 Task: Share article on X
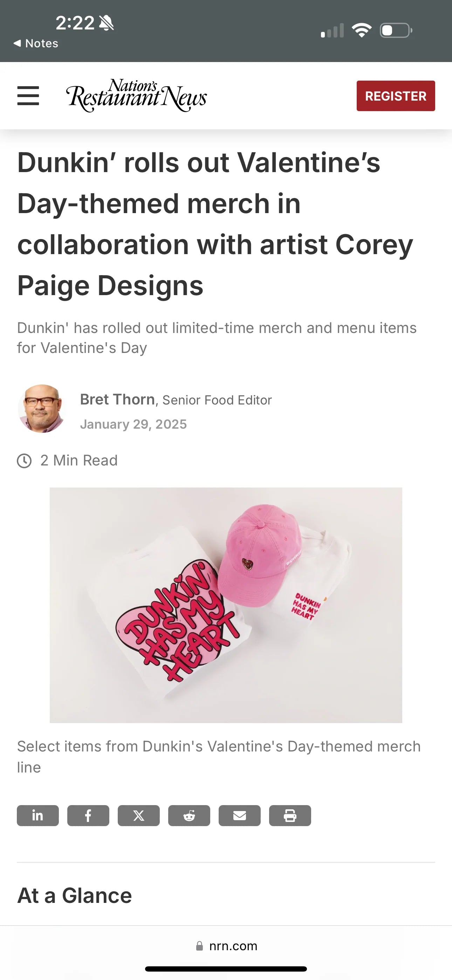pos(138,815)
